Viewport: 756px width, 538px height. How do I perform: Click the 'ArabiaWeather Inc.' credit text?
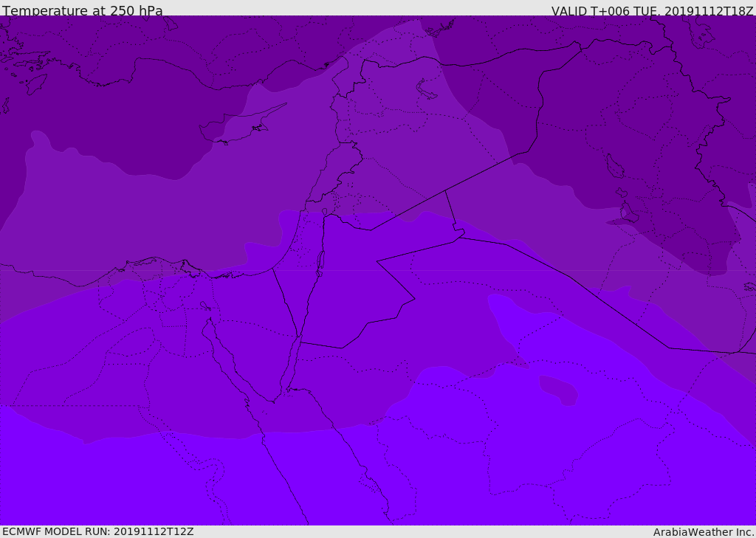point(703,532)
